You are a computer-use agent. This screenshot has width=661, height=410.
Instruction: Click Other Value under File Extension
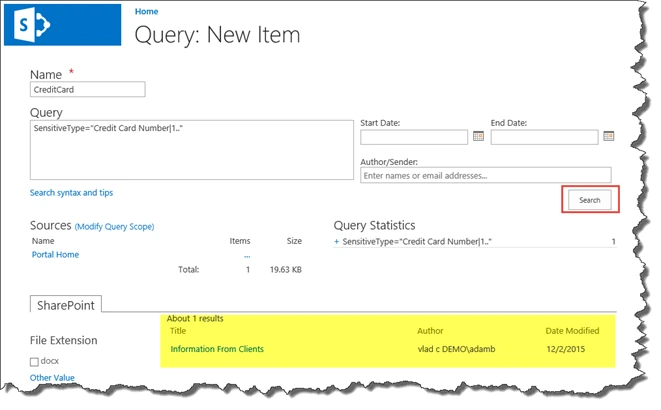[52, 378]
